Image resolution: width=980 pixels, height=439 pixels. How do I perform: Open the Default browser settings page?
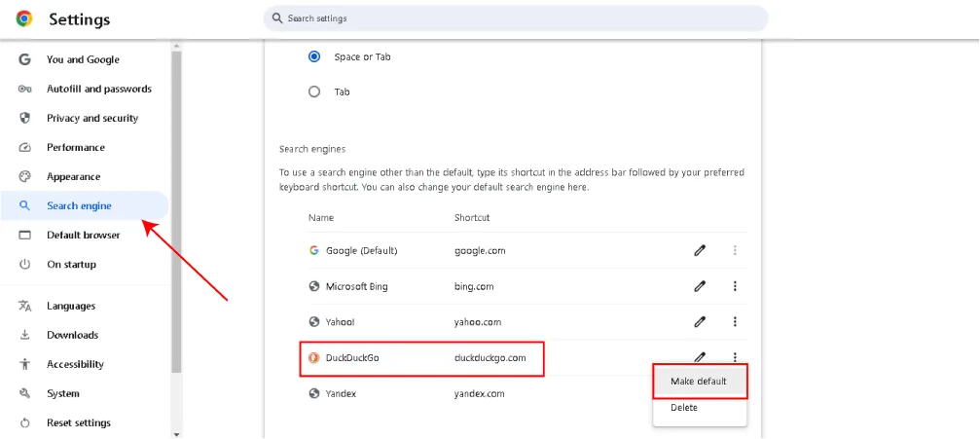[x=85, y=236]
